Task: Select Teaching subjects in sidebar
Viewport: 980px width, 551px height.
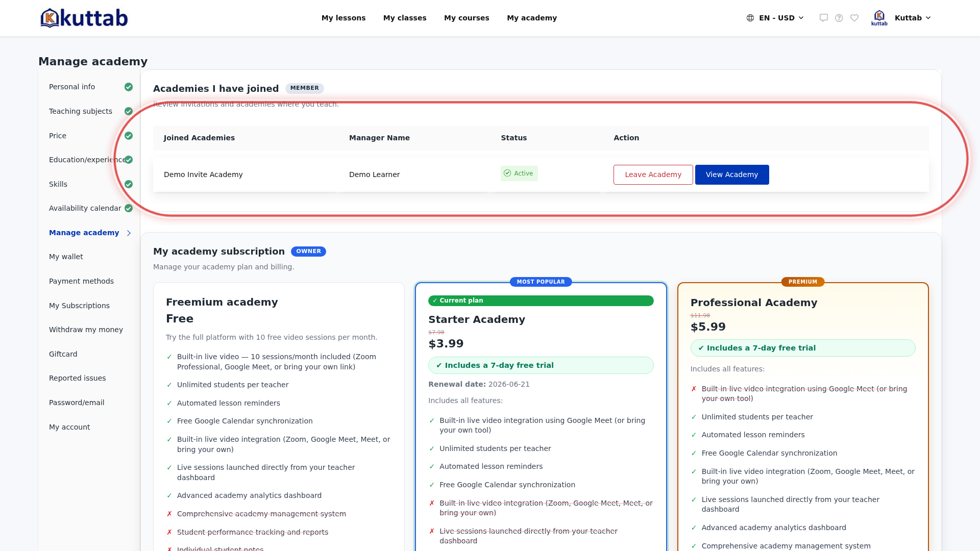Action: coord(81,111)
